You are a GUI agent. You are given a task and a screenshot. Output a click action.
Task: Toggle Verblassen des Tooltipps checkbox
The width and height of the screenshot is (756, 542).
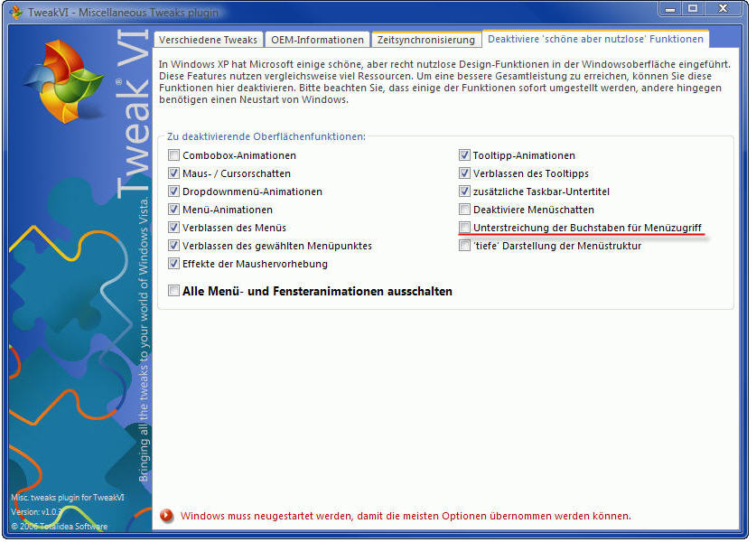[x=464, y=173]
